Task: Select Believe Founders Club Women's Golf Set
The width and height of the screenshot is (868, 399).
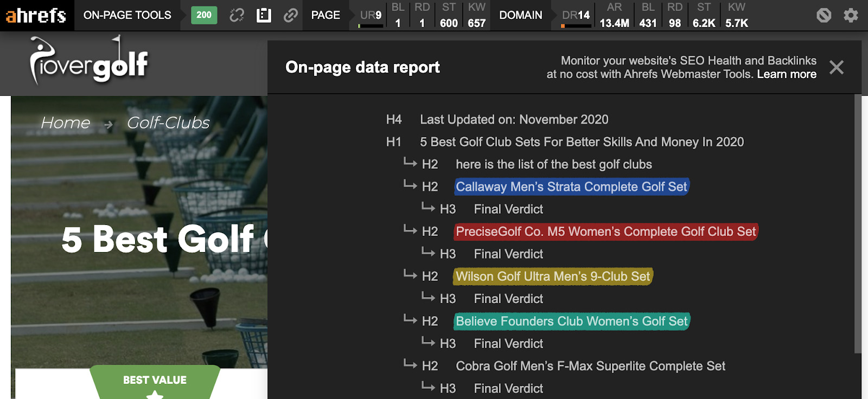Action: [x=572, y=321]
